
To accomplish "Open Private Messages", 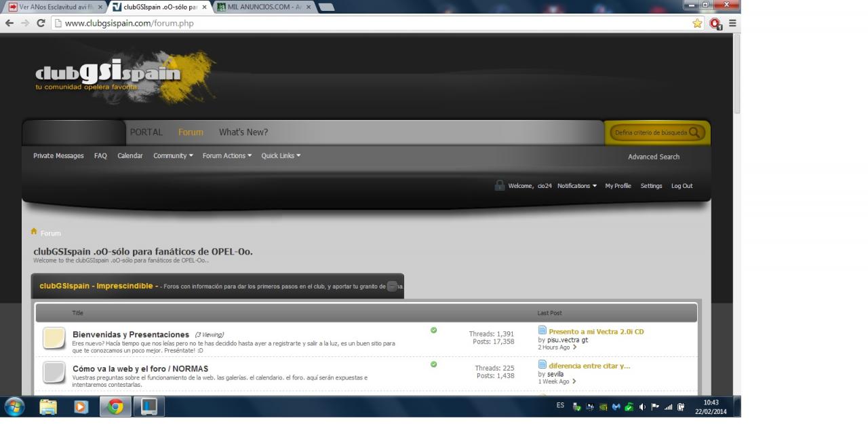I will 58,155.
